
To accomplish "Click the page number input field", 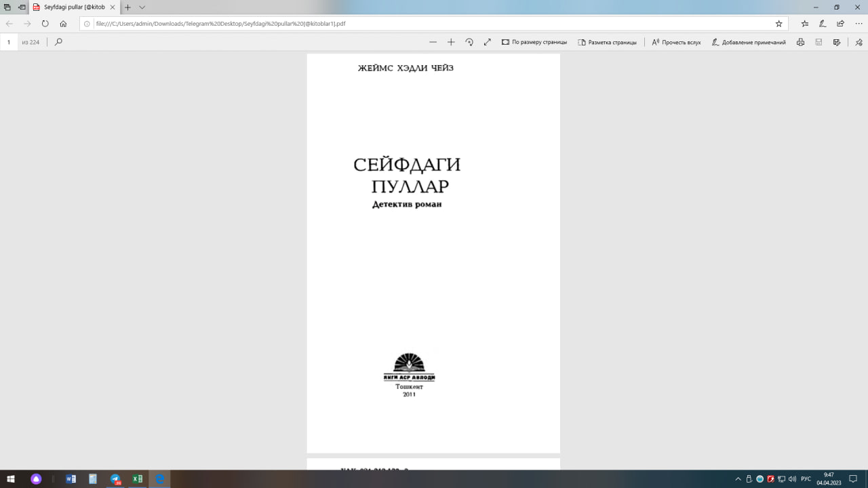I will [9, 42].
